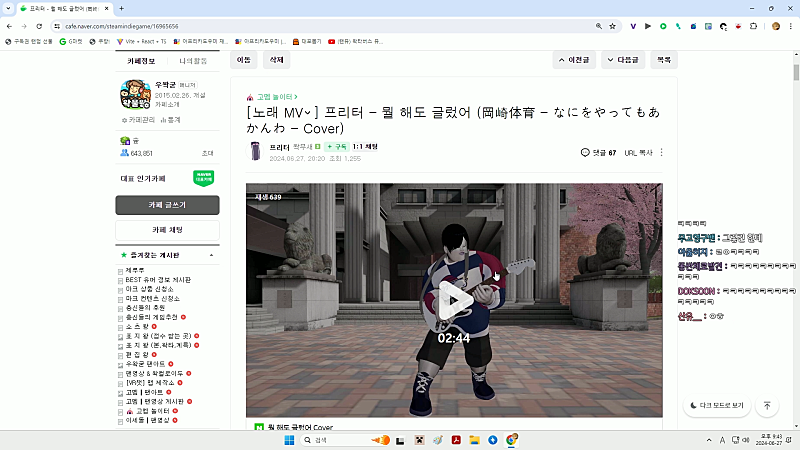The width and height of the screenshot is (800, 450).
Task: Open the taskbar clock and date
Action: (x=770, y=440)
